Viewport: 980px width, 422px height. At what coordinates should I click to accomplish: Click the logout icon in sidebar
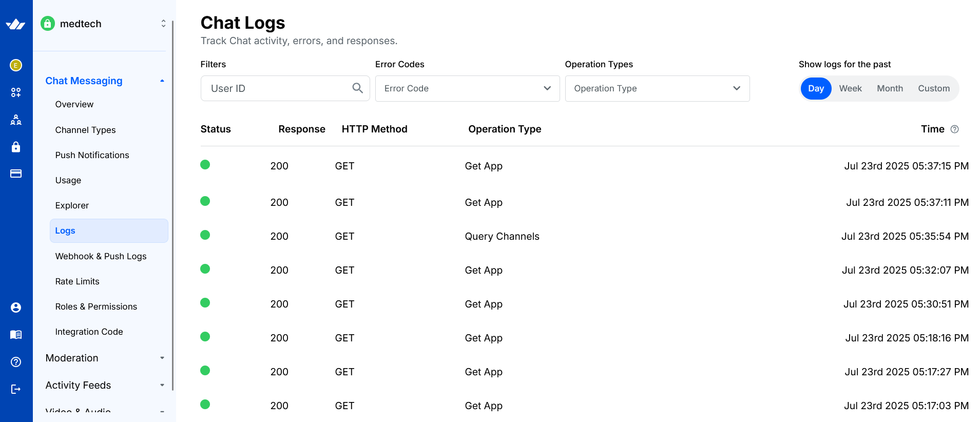[x=16, y=389]
